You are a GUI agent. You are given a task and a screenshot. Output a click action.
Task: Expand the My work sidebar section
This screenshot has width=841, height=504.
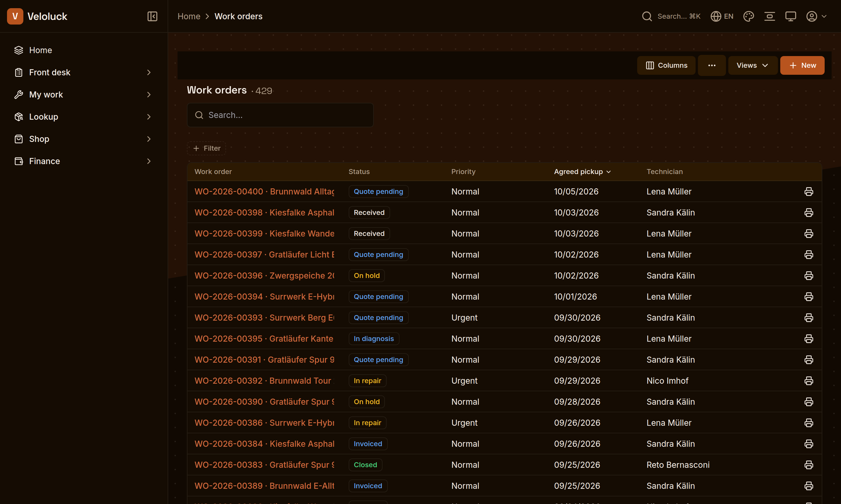point(84,94)
